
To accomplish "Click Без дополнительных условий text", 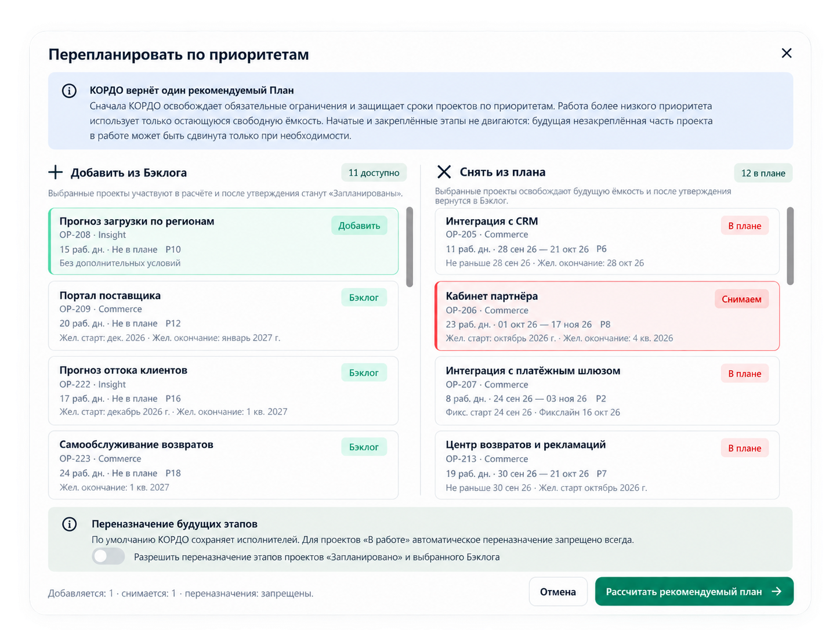I will click(120, 263).
